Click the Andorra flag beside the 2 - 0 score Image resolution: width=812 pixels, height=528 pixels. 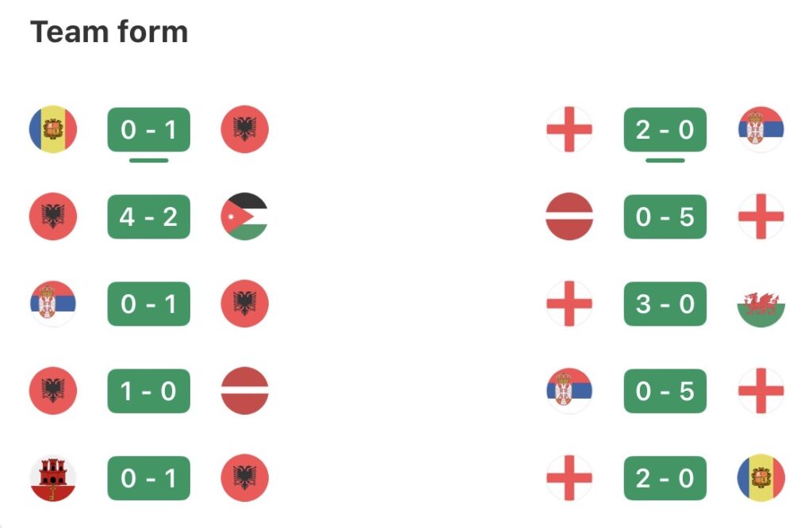pos(760,478)
